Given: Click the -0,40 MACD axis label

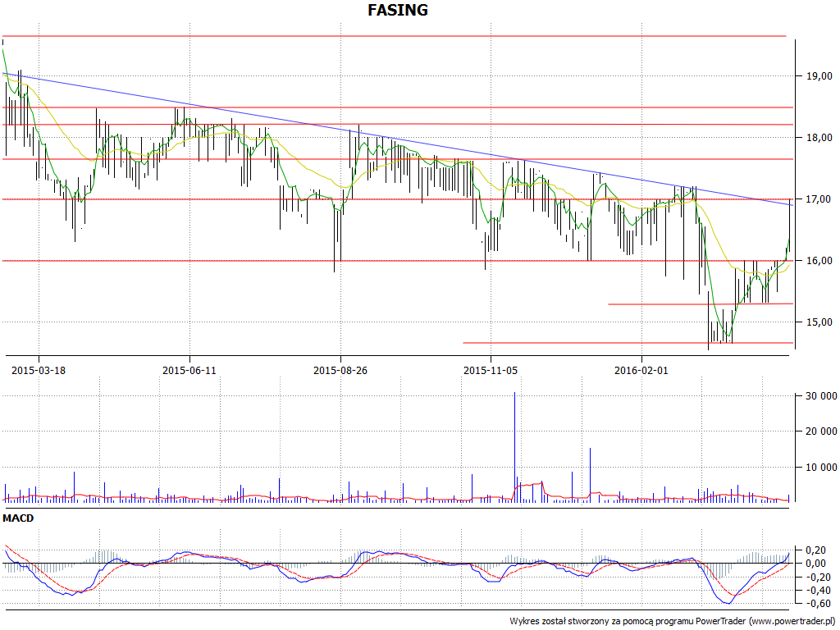Looking at the screenshot, I should tap(819, 591).
